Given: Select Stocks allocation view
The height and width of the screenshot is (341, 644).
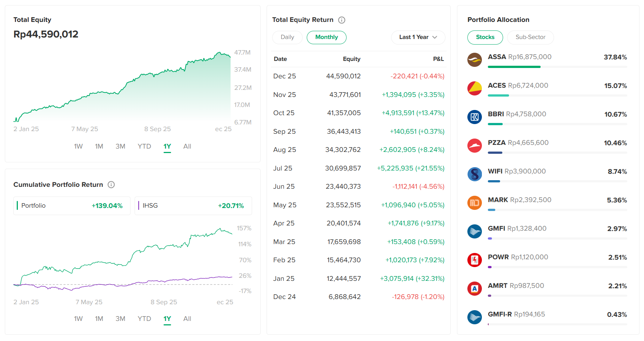Looking at the screenshot, I should [x=485, y=37].
